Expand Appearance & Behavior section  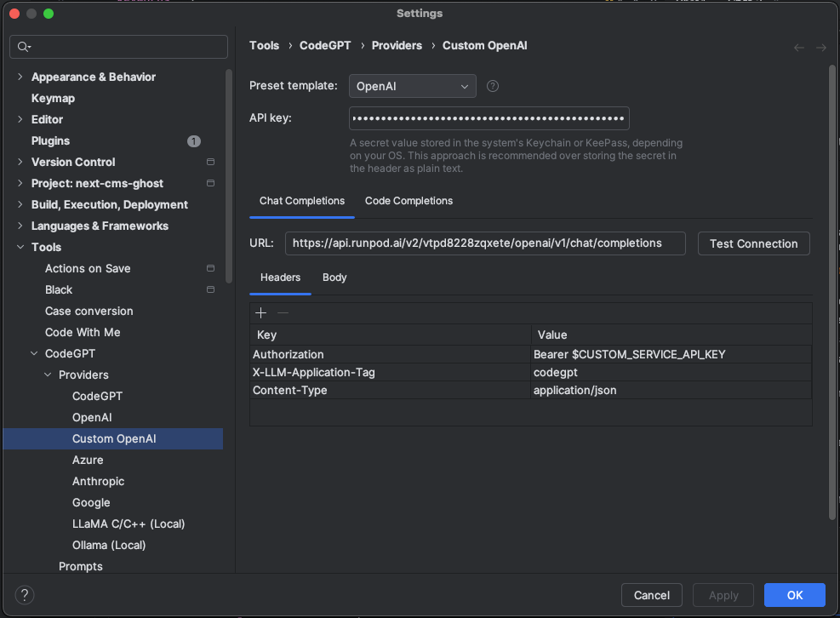[x=20, y=77]
